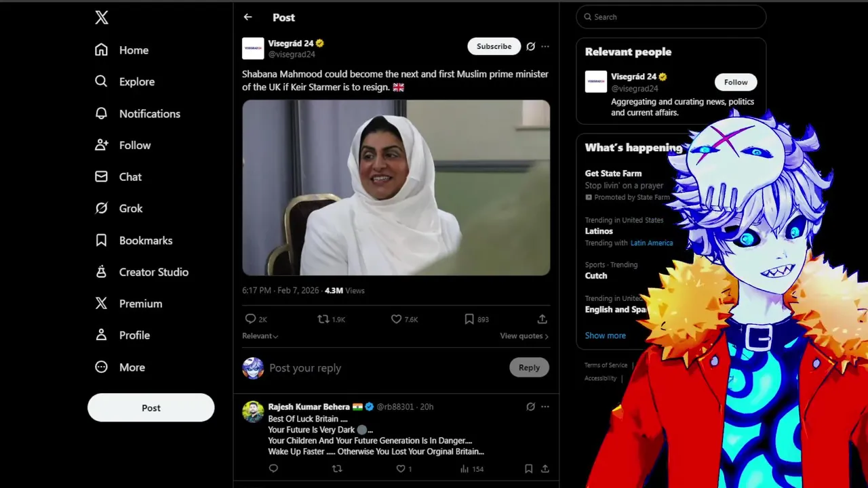This screenshot has width=868, height=488.
Task: Reply via the main post's comment icon
Action: tap(250, 319)
